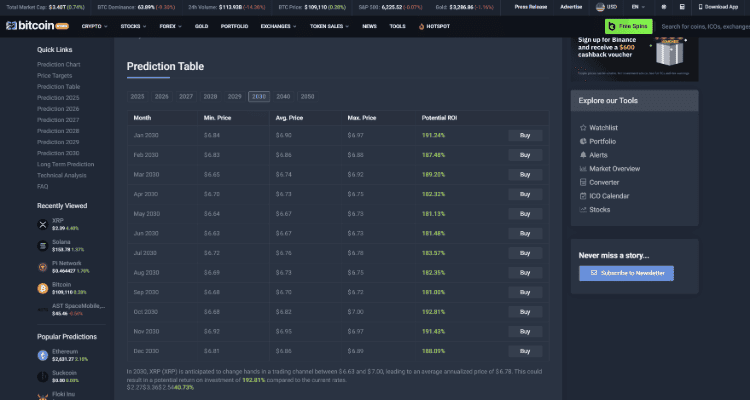Viewport: 750px width, 400px height.
Task: Open the EN language dropdown
Action: click(638, 6)
